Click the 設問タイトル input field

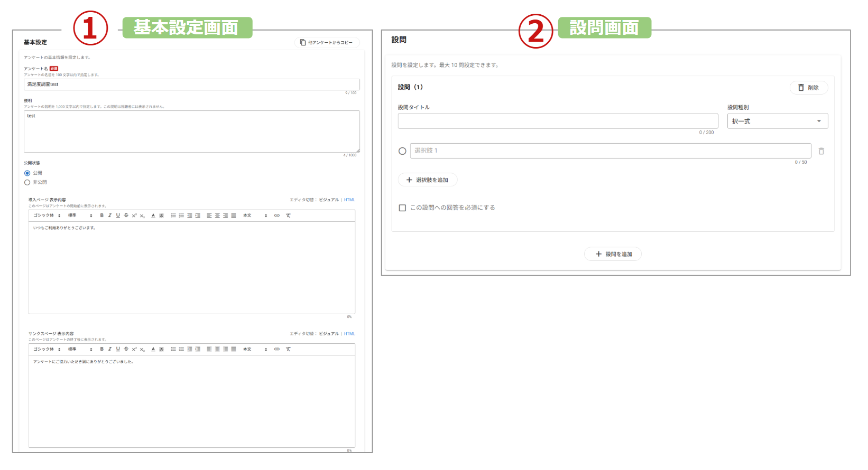(x=558, y=121)
